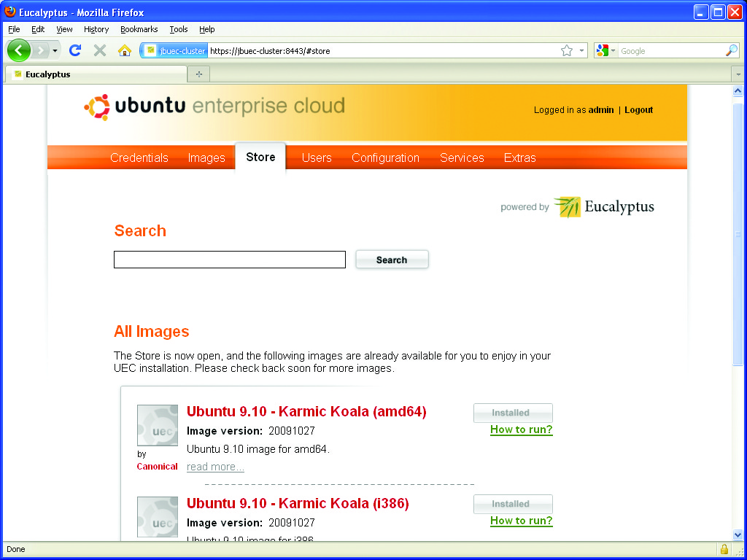Go to the Configuration tab
Image resolution: width=747 pixels, height=560 pixels.
point(385,157)
